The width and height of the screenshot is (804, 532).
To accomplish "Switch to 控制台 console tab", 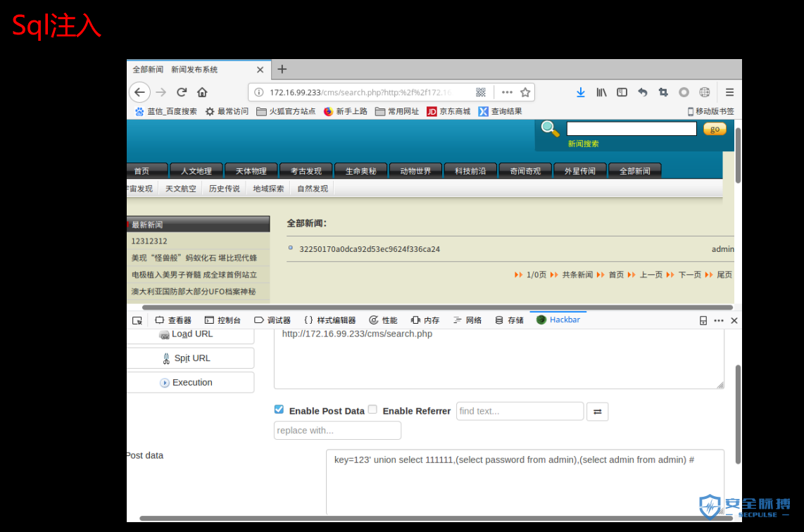I will pos(222,320).
